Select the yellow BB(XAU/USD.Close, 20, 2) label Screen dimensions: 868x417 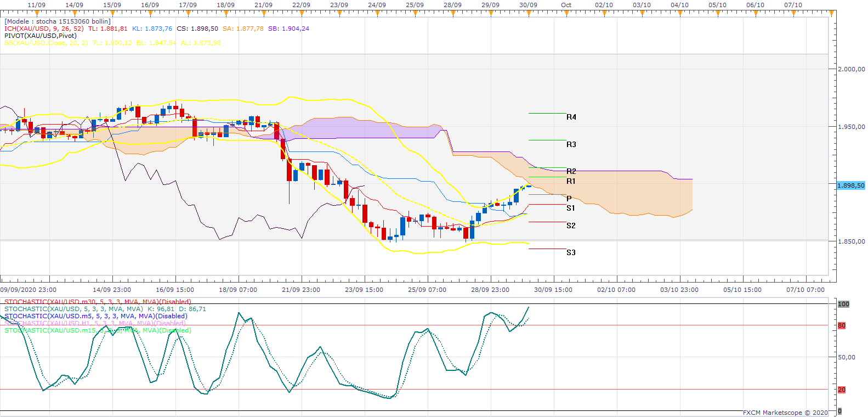pos(46,43)
